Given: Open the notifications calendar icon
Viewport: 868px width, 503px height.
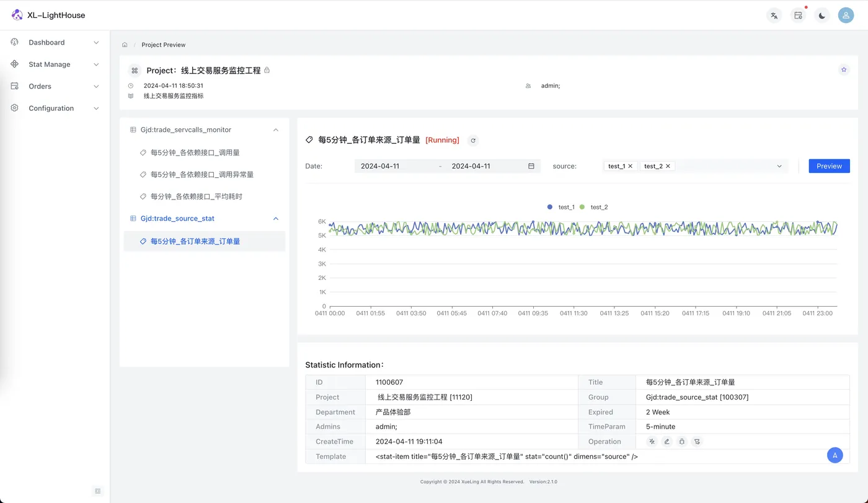Looking at the screenshot, I should (x=798, y=15).
